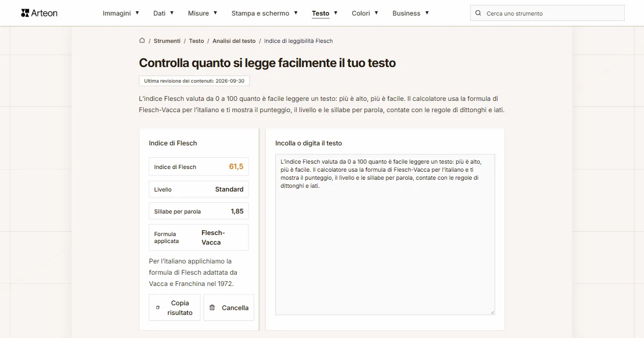Expand the Immagini dropdown arrow
This screenshot has height=338, width=644.
tap(137, 13)
